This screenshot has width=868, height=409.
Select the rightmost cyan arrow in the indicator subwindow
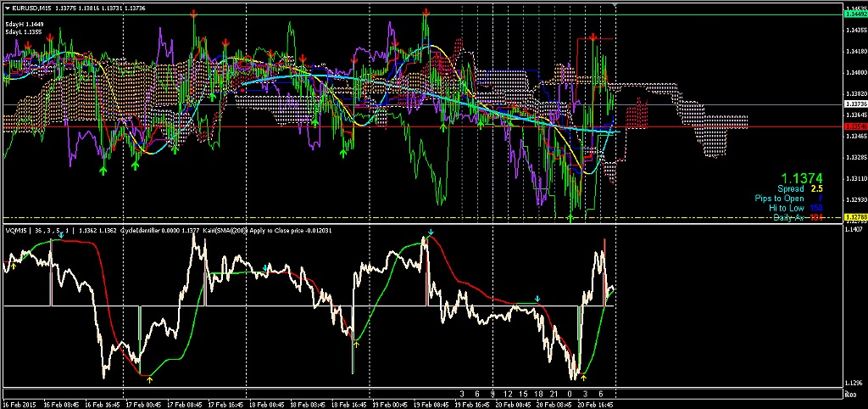pos(537,300)
